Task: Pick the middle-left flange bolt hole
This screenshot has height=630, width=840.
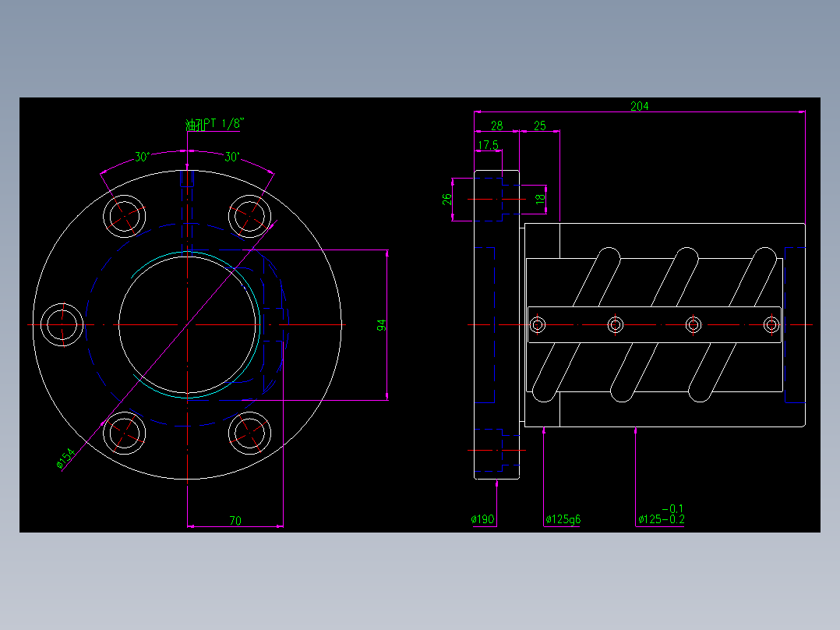Action: pyautogui.click(x=62, y=325)
